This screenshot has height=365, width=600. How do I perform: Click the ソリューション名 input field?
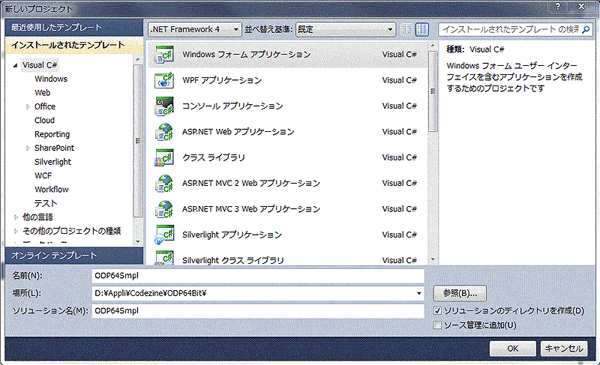tap(258, 311)
